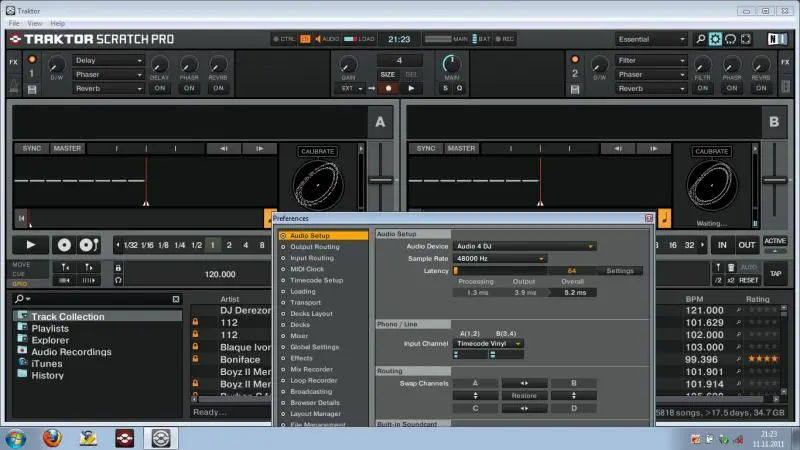Enable the Delay effect ON button
Image resolution: width=800 pixels, height=450 pixels.
coord(160,88)
